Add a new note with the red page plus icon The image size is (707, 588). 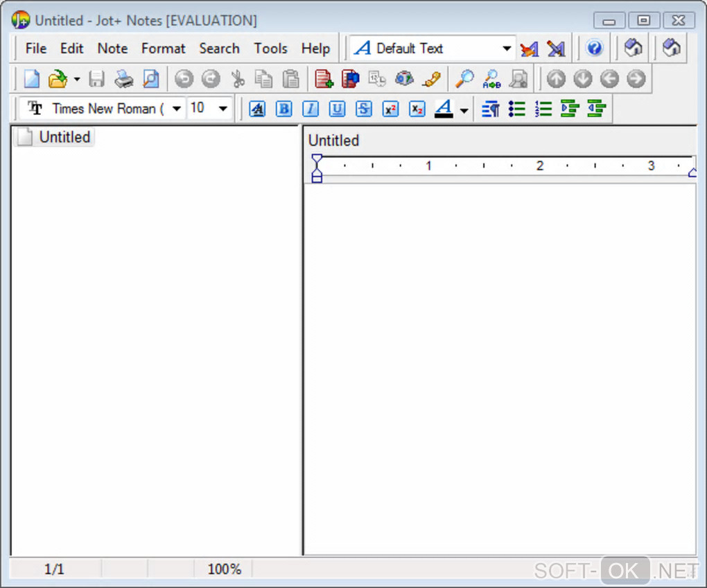point(324,80)
